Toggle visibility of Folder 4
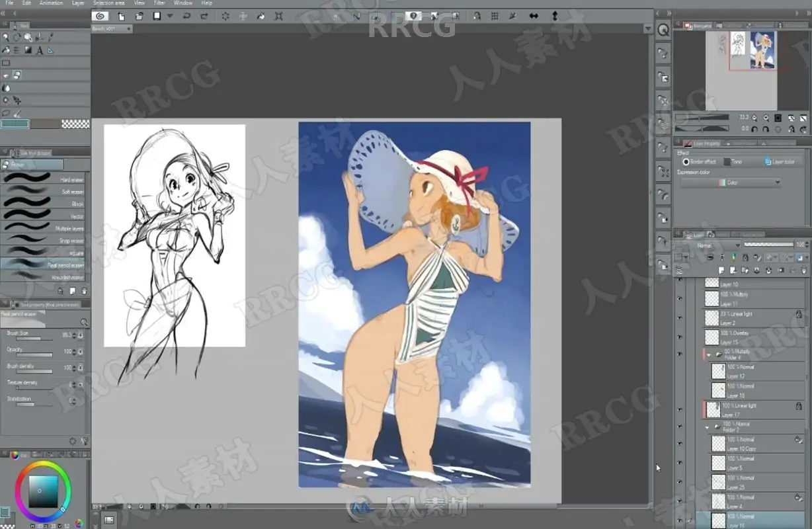This screenshot has height=529, width=812. 680,354
